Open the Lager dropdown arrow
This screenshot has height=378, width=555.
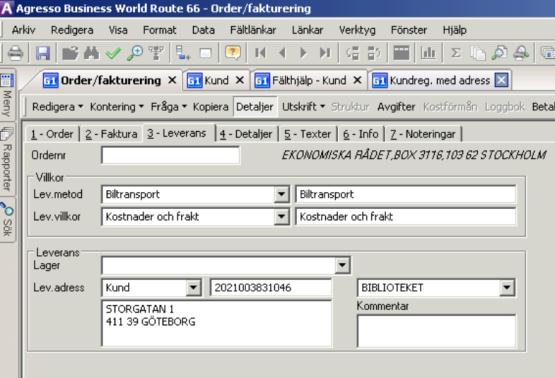point(342,265)
